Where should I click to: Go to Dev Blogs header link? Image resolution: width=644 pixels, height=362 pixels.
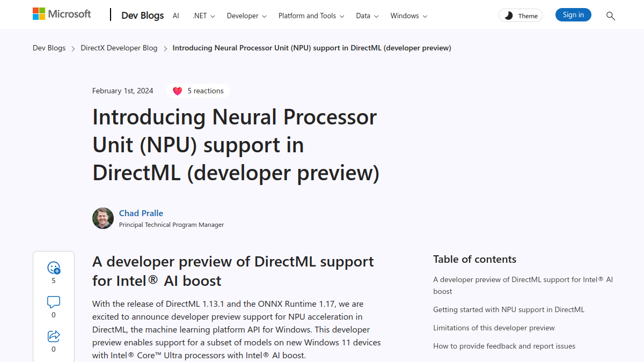pyautogui.click(x=143, y=16)
